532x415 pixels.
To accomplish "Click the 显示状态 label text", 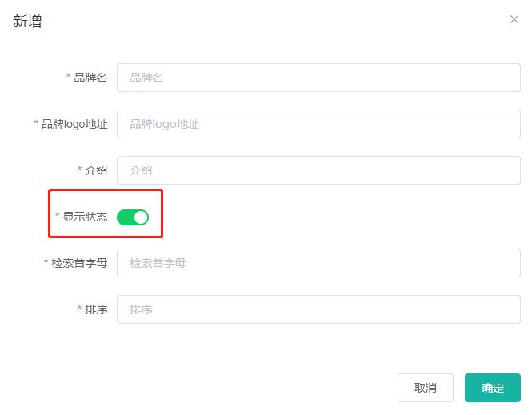I will pos(85,217).
